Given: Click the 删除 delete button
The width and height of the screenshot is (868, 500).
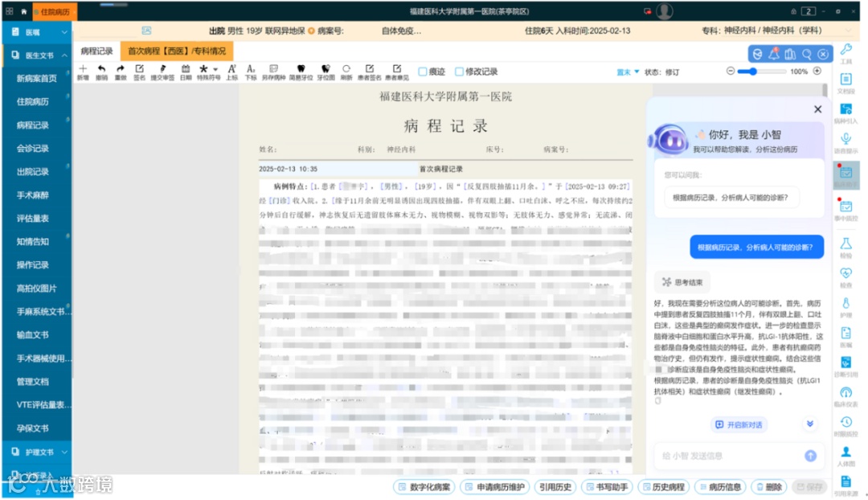Looking at the screenshot, I should pyautogui.click(x=768, y=486).
